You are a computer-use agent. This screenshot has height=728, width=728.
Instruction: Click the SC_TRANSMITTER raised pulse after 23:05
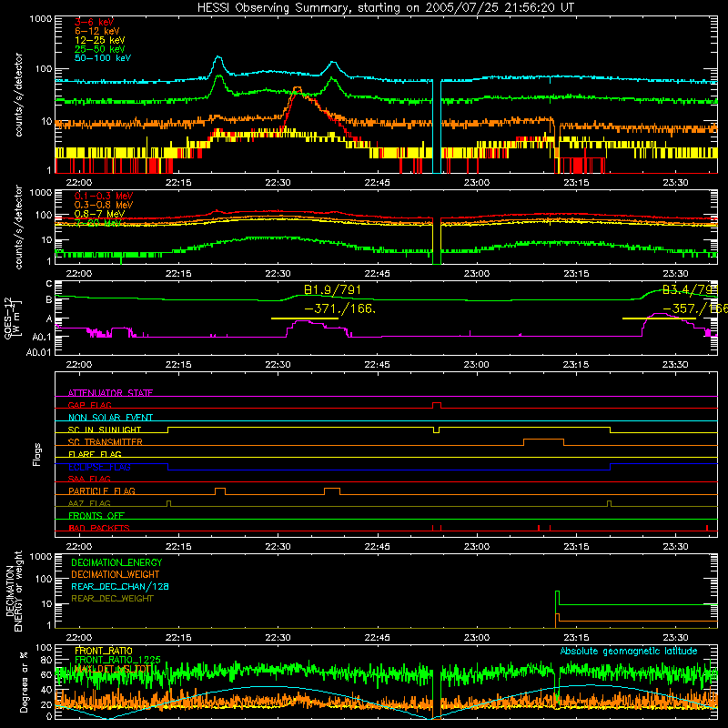pos(543,441)
